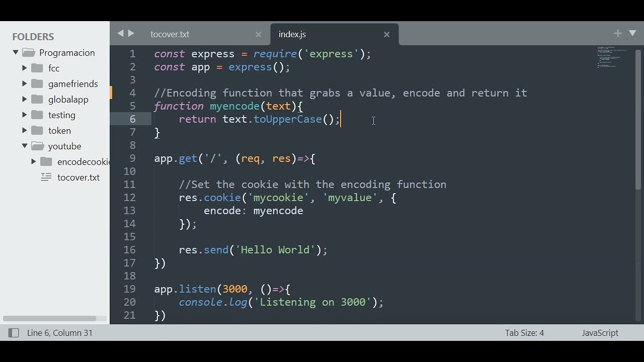The height and width of the screenshot is (362, 644).
Task: Click the sidebar horizontal scrollbar
Action: (x=49, y=318)
